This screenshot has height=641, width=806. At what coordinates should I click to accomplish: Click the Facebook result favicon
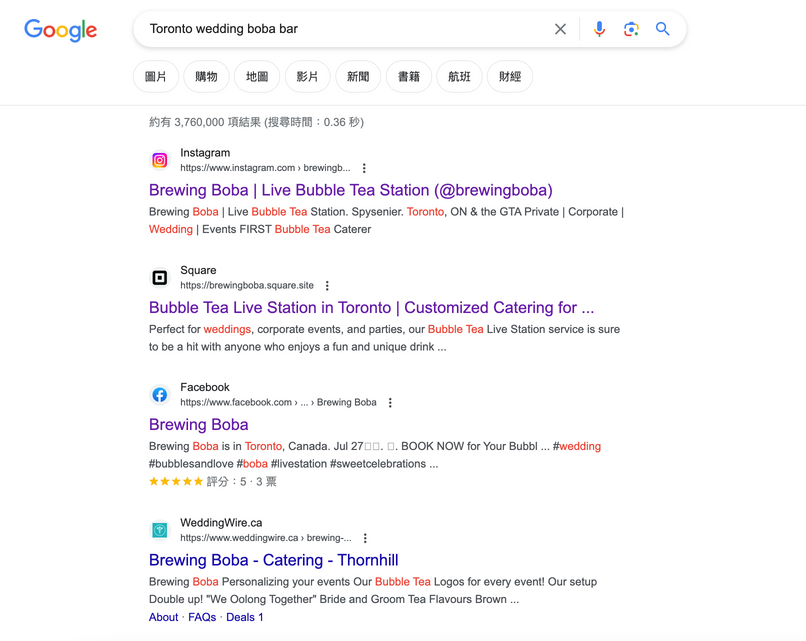point(160,395)
